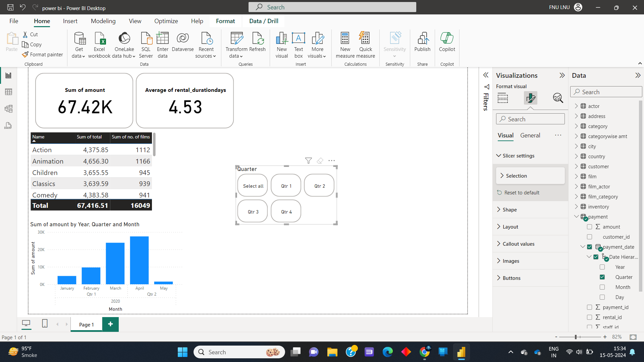This screenshot has width=644, height=362.
Task: Tick the amount field checkbox
Action: [x=589, y=227]
